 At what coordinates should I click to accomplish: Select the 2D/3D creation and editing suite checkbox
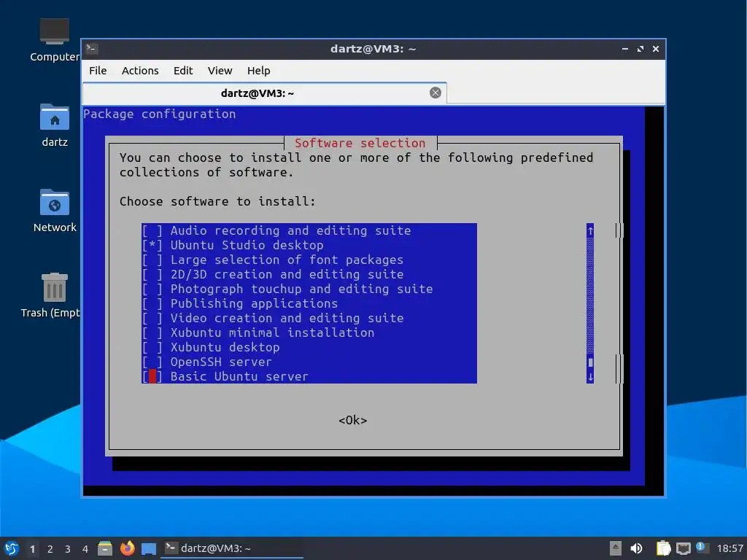coord(152,275)
